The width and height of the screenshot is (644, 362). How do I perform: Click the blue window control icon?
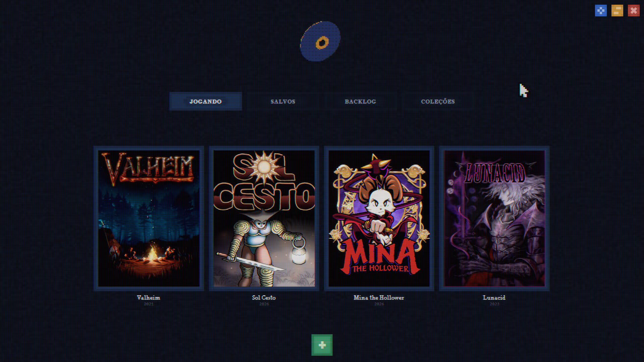601,11
